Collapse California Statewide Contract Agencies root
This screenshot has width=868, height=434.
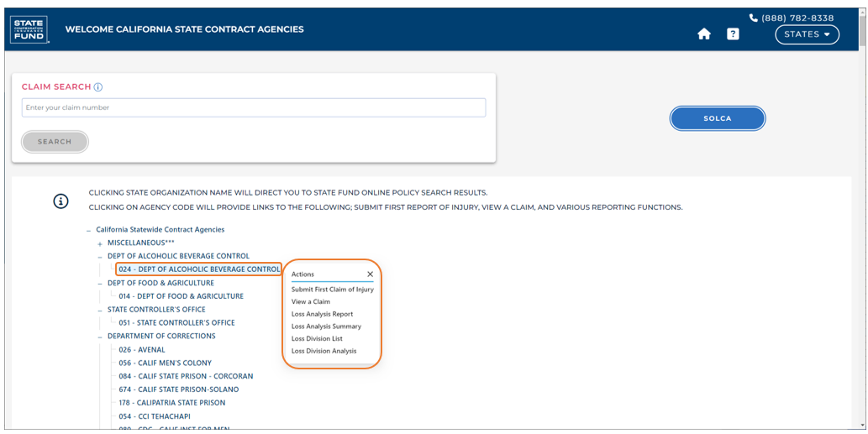click(89, 230)
